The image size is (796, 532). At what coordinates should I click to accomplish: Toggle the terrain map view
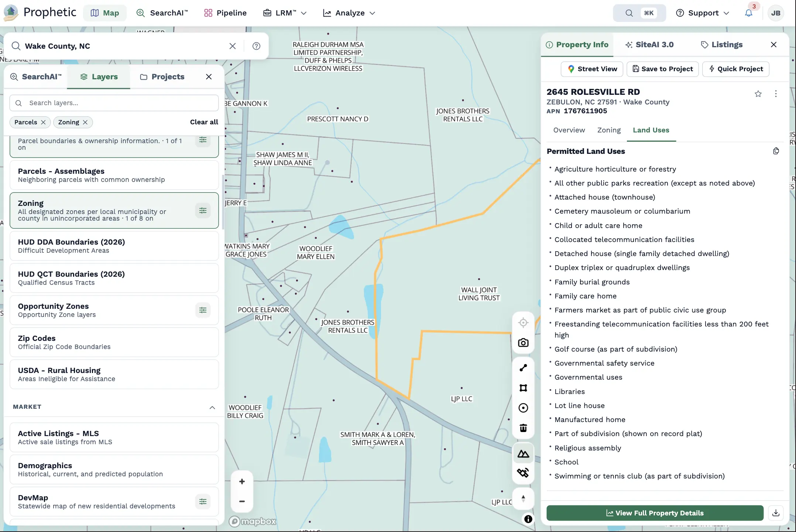point(523,454)
